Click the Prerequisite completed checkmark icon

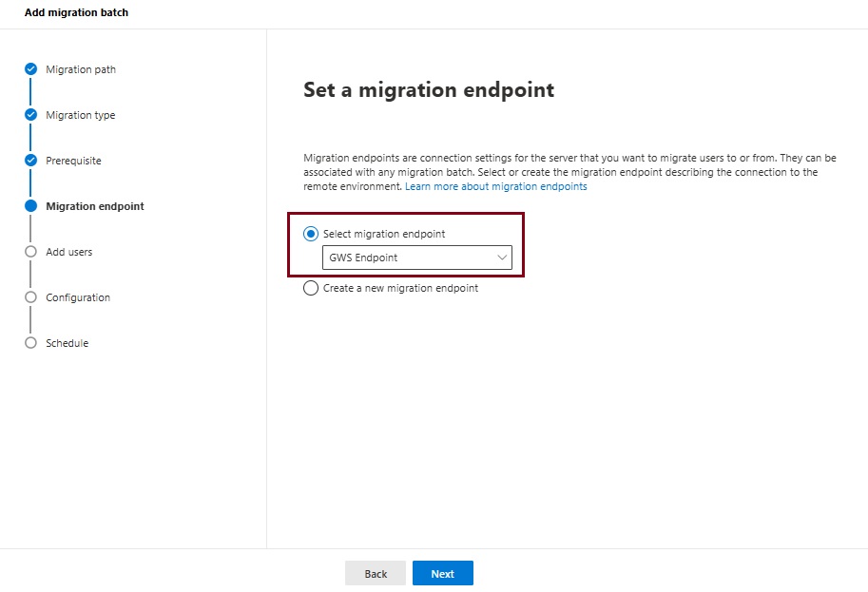point(30,161)
